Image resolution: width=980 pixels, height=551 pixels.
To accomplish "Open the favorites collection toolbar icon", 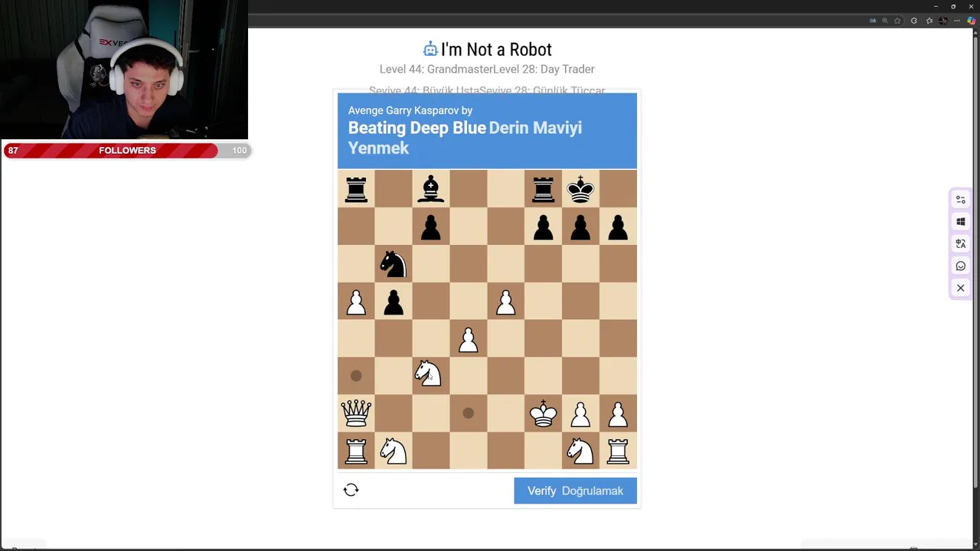I will (x=929, y=21).
